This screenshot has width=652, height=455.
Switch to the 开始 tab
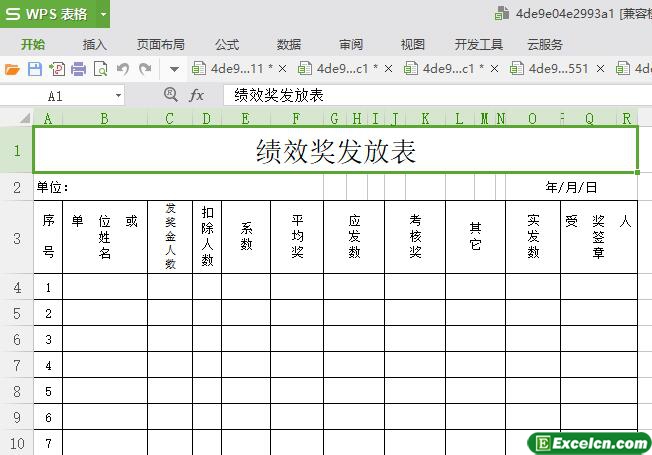tap(33, 45)
